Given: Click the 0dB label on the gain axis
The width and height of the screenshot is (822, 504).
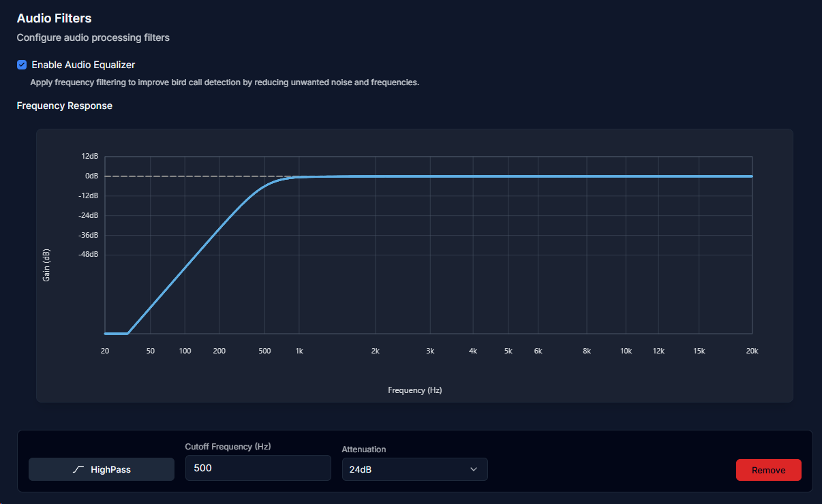Looking at the screenshot, I should click(x=91, y=176).
